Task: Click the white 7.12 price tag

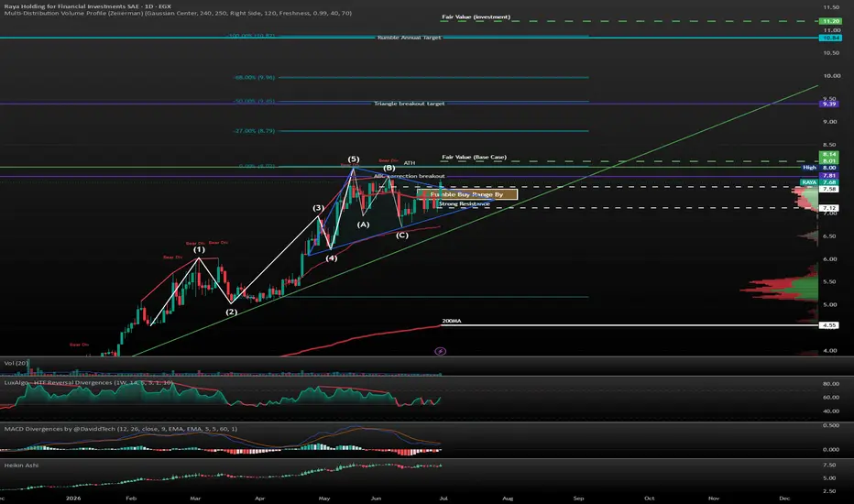Action: [x=829, y=208]
